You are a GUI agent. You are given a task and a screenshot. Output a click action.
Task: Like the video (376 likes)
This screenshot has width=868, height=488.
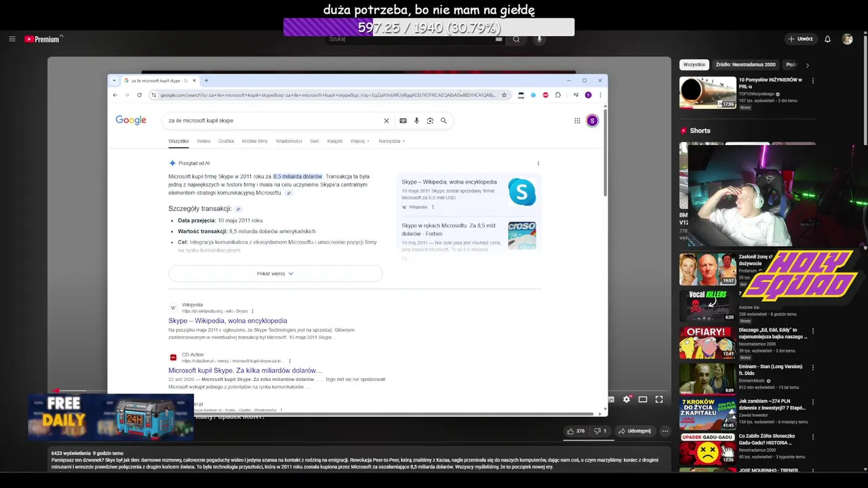point(576,431)
